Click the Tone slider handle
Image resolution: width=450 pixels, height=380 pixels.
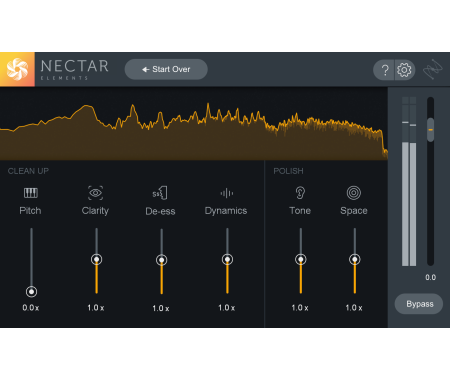(x=301, y=259)
